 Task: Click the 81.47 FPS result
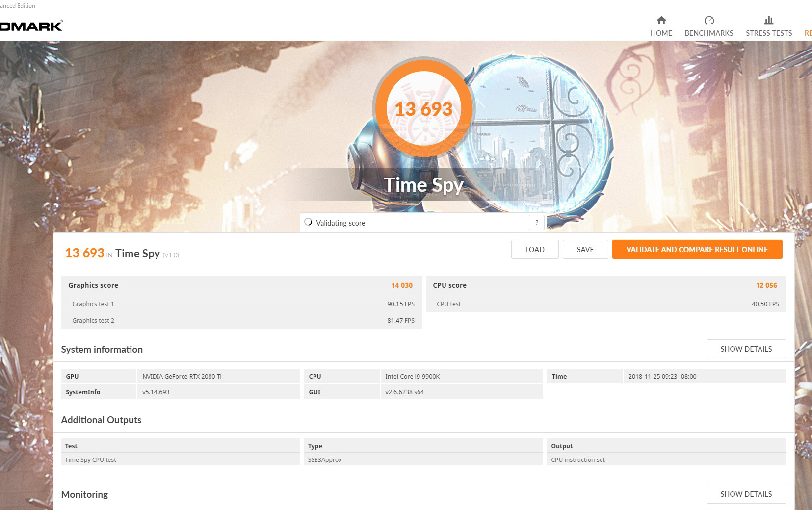point(401,321)
